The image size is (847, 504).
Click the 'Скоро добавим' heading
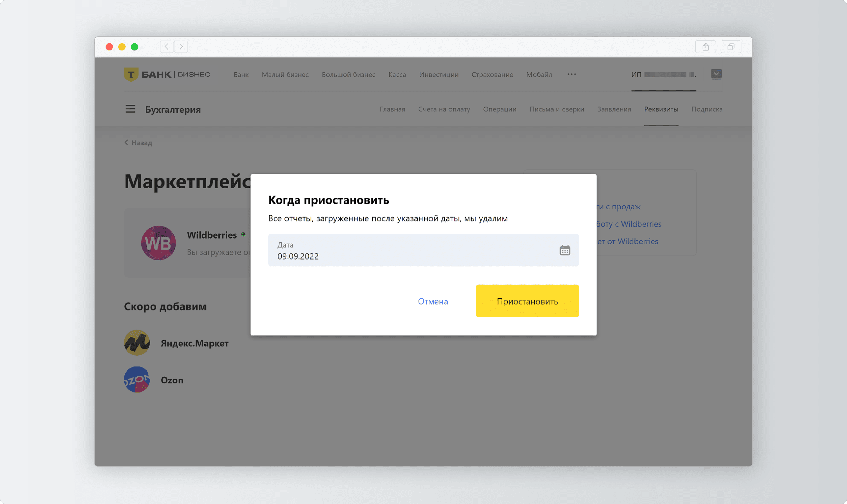pyautogui.click(x=165, y=306)
